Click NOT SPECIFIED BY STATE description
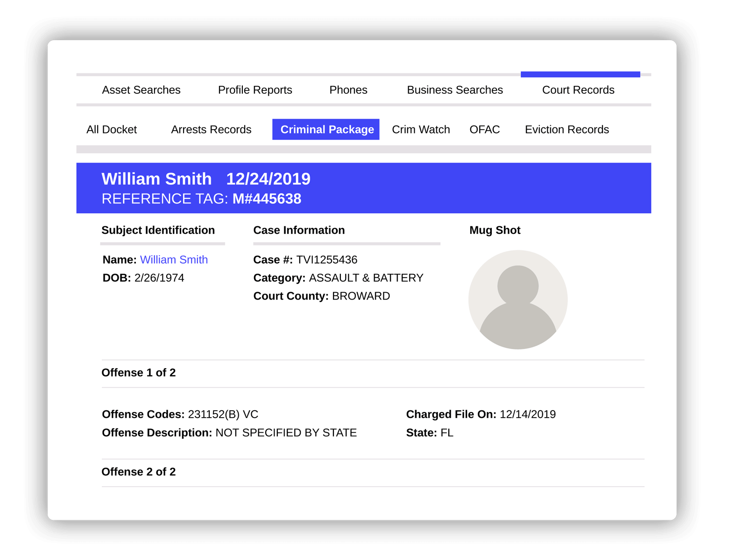Image resolution: width=729 pixels, height=560 pixels. 286,433
